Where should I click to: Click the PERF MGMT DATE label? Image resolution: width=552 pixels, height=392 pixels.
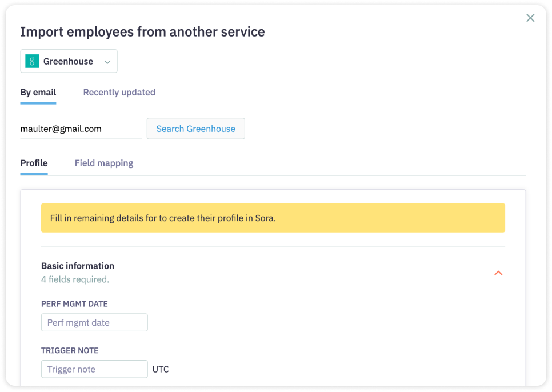tap(74, 304)
